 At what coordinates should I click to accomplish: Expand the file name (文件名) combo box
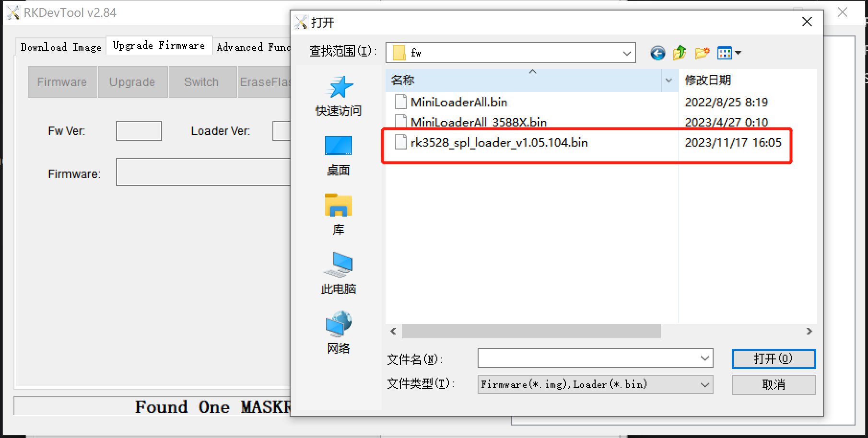(x=704, y=358)
